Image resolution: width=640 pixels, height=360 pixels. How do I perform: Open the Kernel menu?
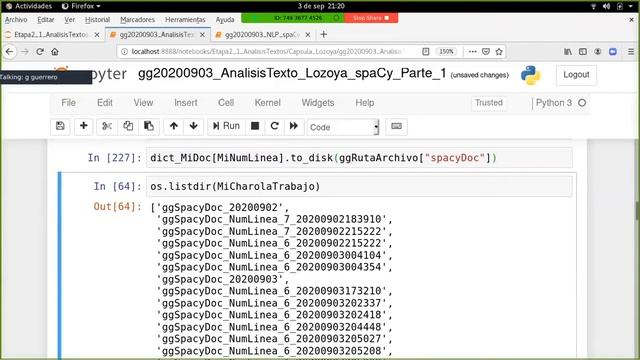[x=267, y=103]
